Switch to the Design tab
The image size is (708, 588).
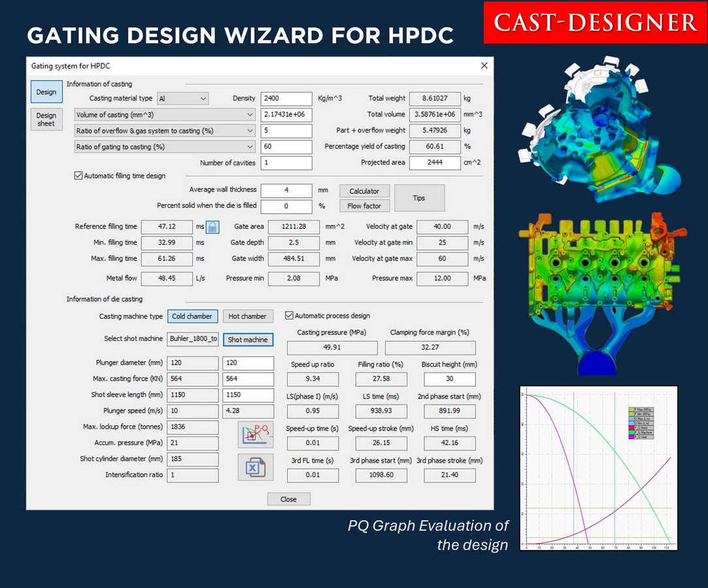click(46, 92)
